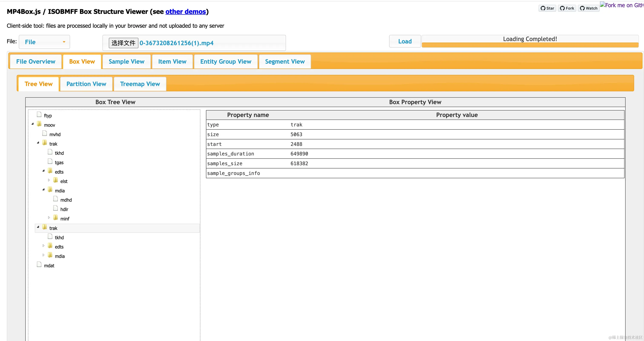Click the mdat file icon
This screenshot has width=644, height=341.
tap(39, 265)
